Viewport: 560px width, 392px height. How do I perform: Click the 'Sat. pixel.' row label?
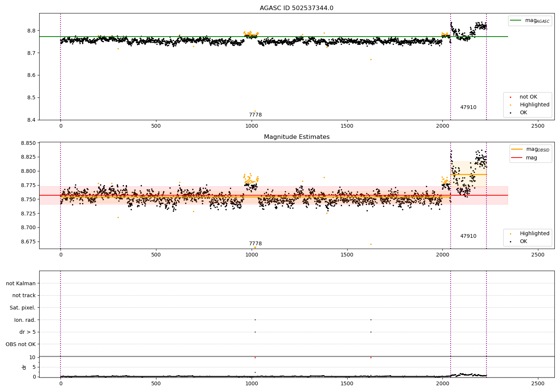[x=23, y=308]
